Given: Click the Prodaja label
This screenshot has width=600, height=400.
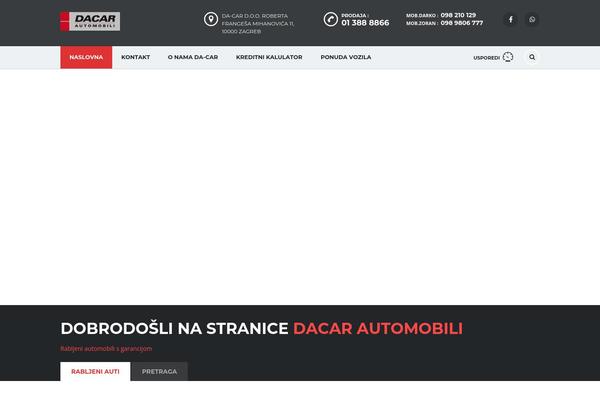Looking at the screenshot, I should (354, 15).
